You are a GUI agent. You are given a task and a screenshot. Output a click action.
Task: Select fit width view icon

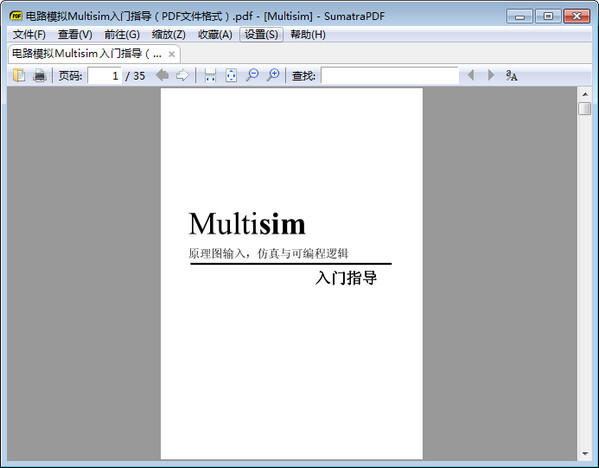pos(210,75)
